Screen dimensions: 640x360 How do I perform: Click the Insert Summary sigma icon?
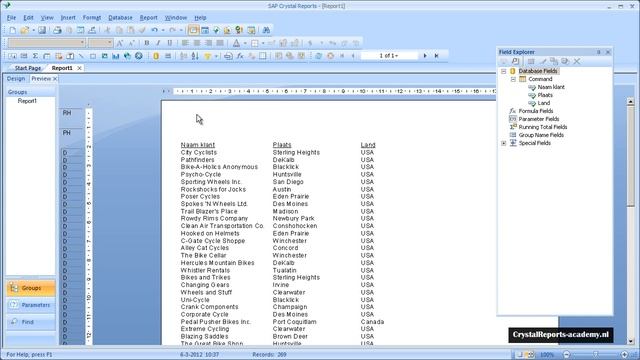[35, 56]
